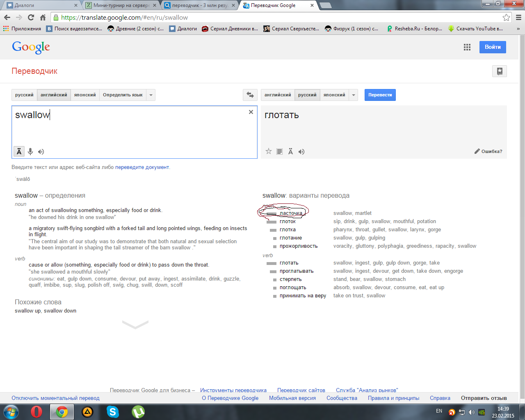Viewport: 525px width, 420px height.
Task: Open the phrasebook star button
Action: pos(499,71)
